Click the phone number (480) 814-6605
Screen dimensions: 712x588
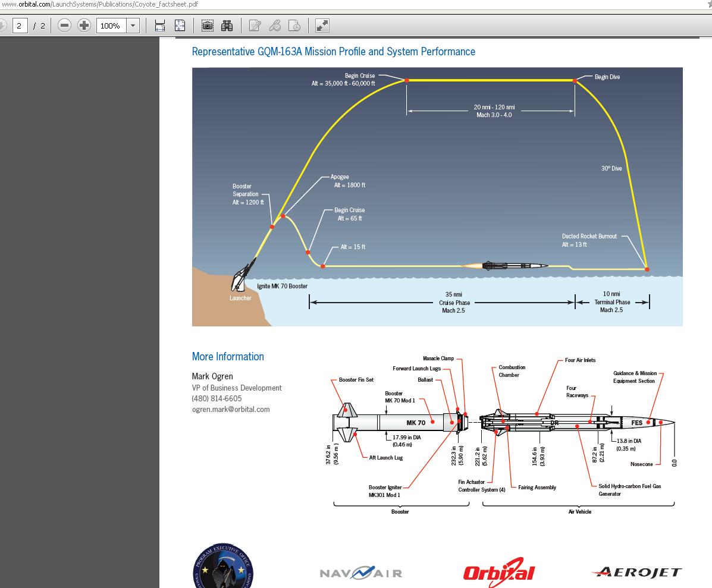pyautogui.click(x=217, y=398)
